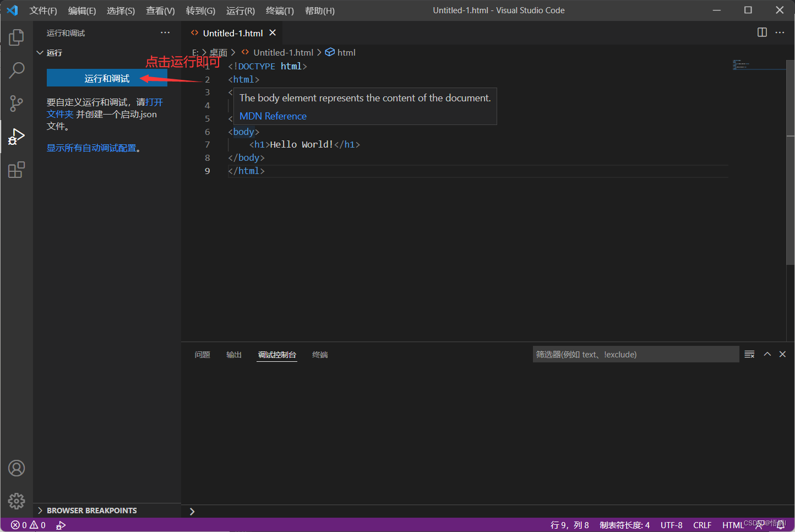Open the editor more actions ellipsis
795x532 pixels.
point(780,32)
